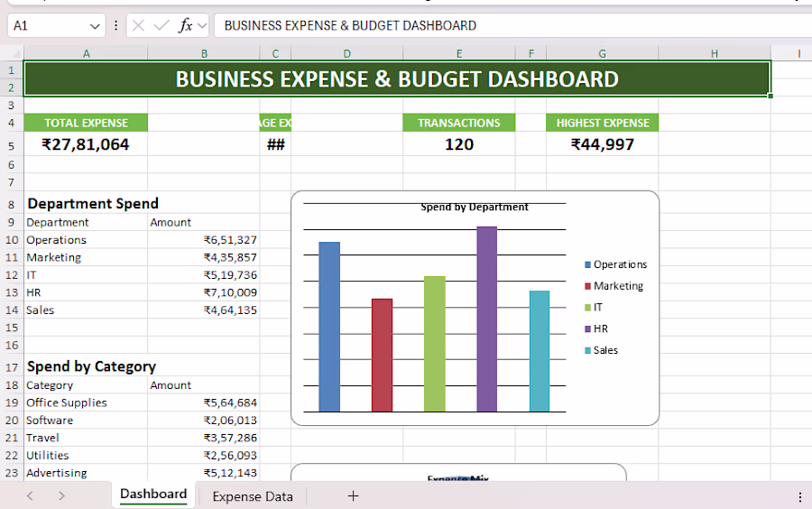
Task: Open the insert function fx button
Action: (185, 25)
